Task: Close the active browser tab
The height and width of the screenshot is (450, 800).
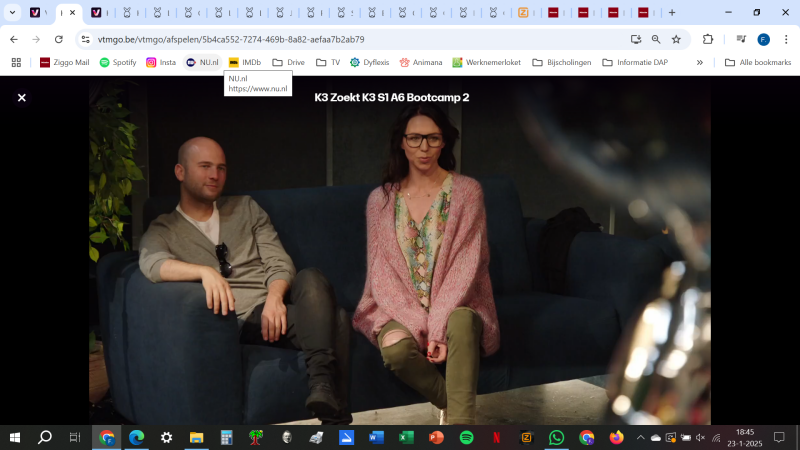Action: [x=72, y=12]
